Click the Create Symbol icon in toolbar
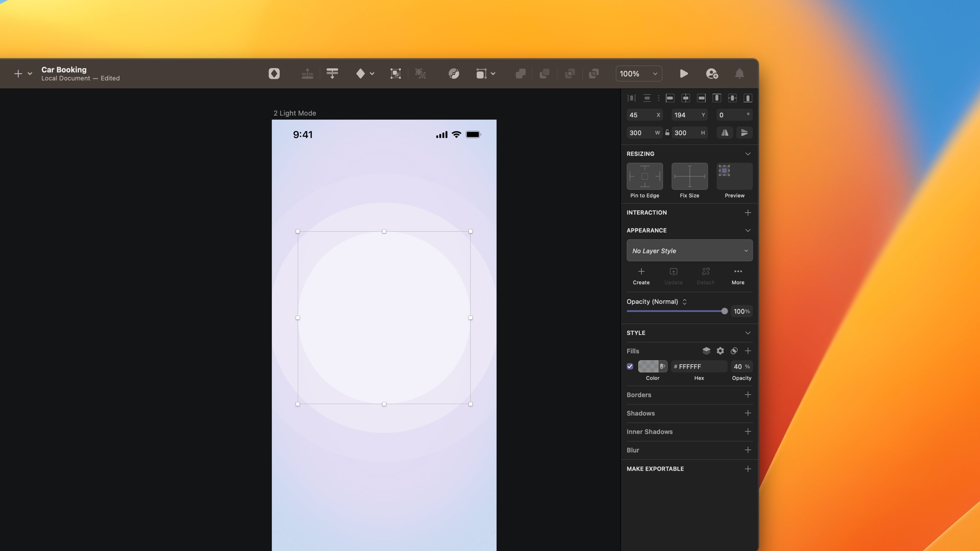 (274, 73)
